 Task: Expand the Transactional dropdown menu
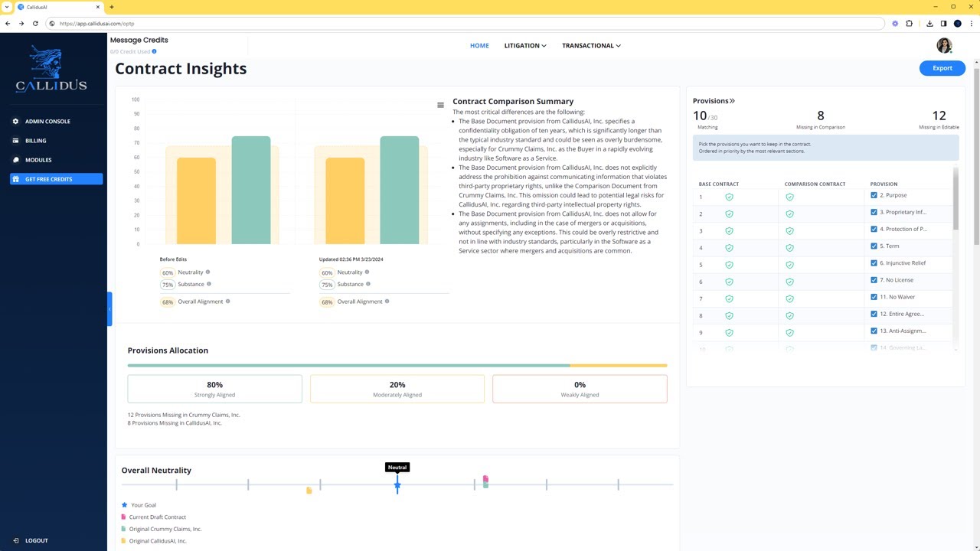[591, 46]
